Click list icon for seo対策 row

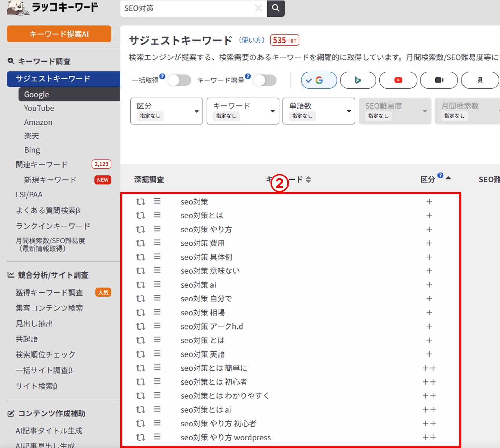pyautogui.click(x=157, y=201)
